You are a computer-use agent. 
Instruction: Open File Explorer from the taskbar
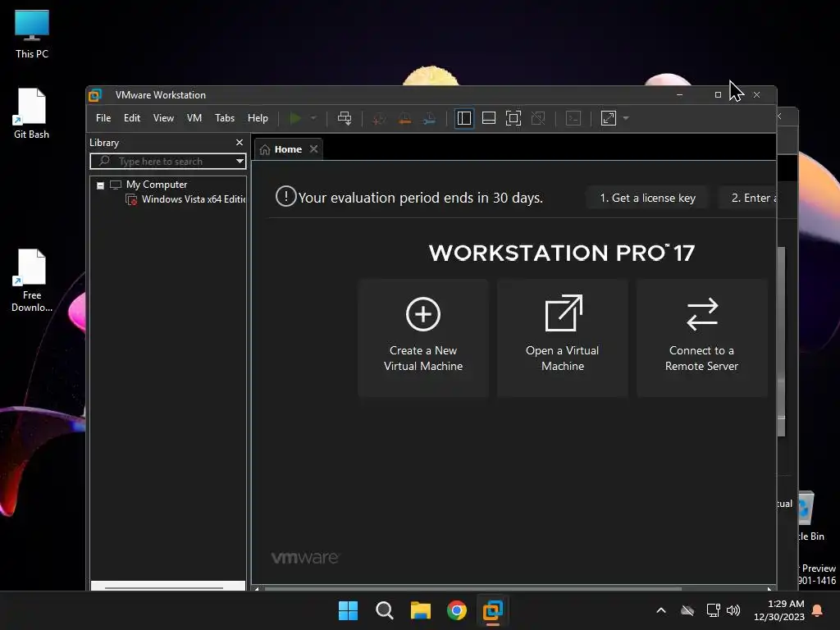[x=421, y=610]
